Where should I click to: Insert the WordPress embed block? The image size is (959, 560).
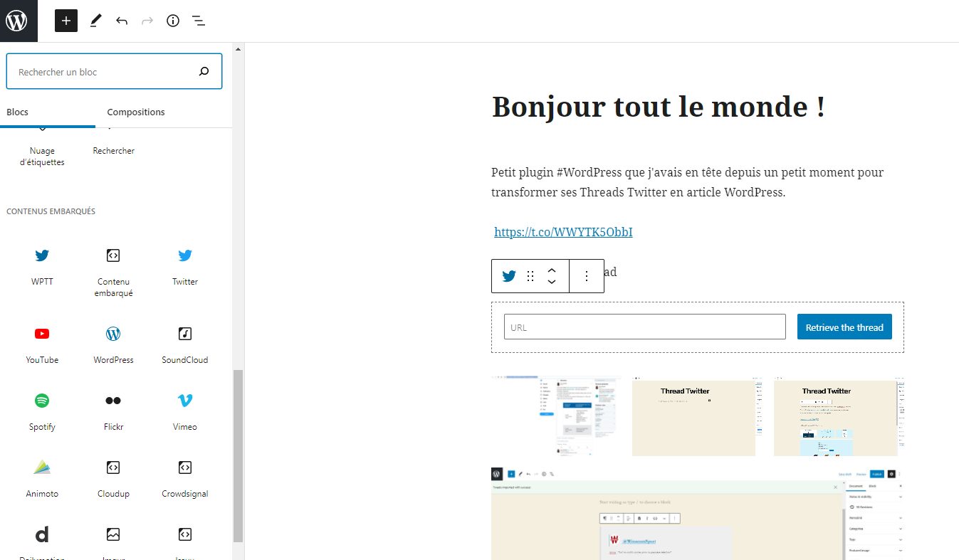tap(113, 345)
